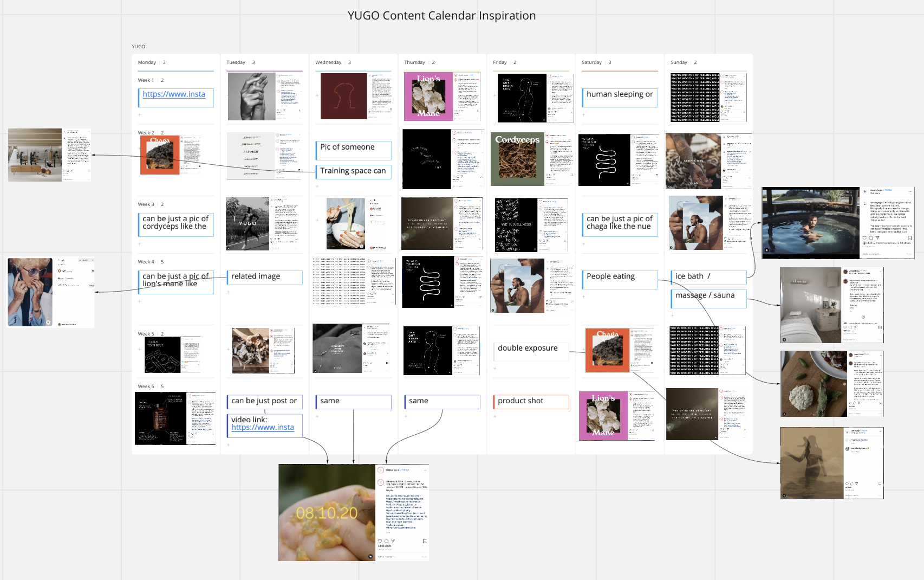Click the Thursday column header

(x=414, y=62)
